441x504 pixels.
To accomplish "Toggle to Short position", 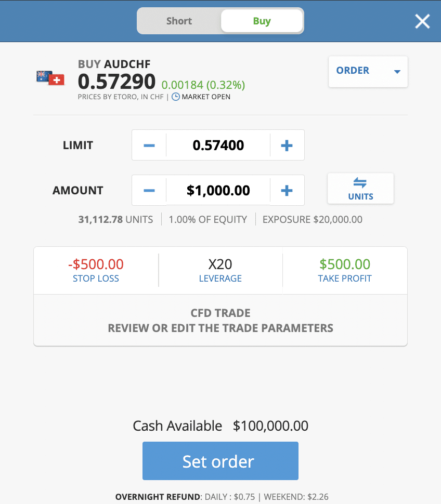I will click(x=179, y=21).
